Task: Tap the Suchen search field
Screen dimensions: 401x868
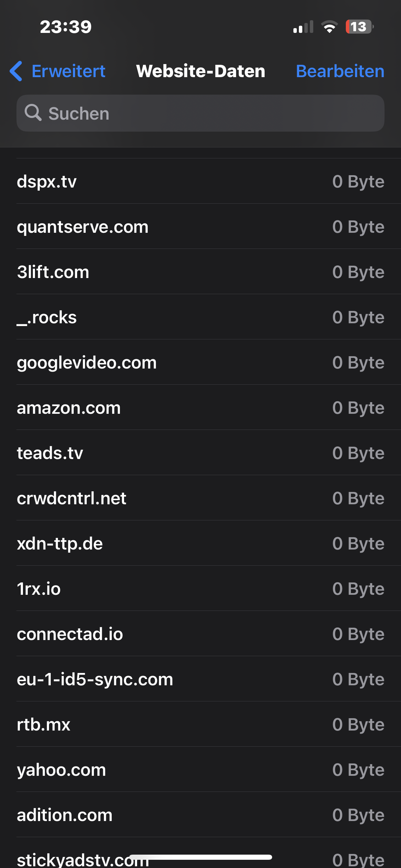Action: click(x=200, y=113)
